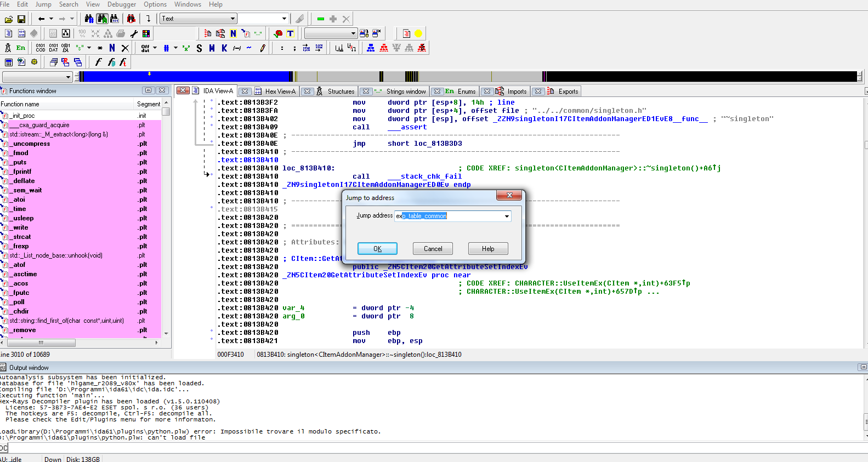
Task: Click the pencil edit icon
Action: pyautogui.click(x=263, y=48)
